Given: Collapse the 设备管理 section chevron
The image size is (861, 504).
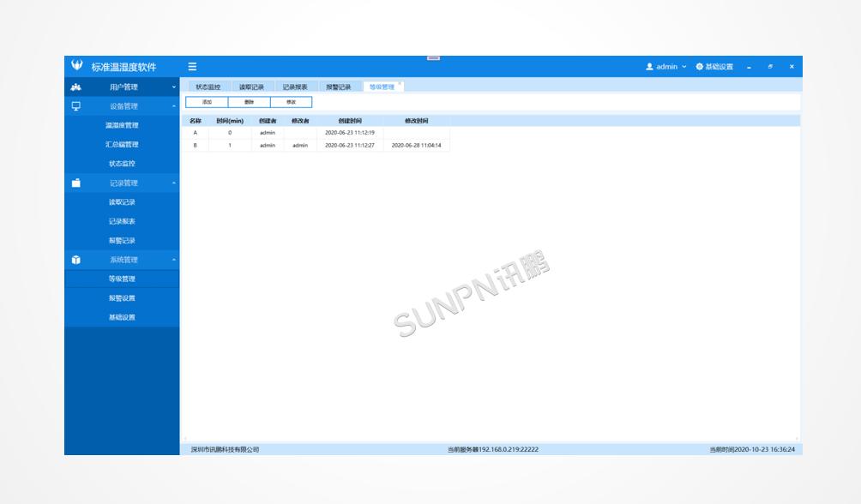Looking at the screenshot, I should (173, 106).
